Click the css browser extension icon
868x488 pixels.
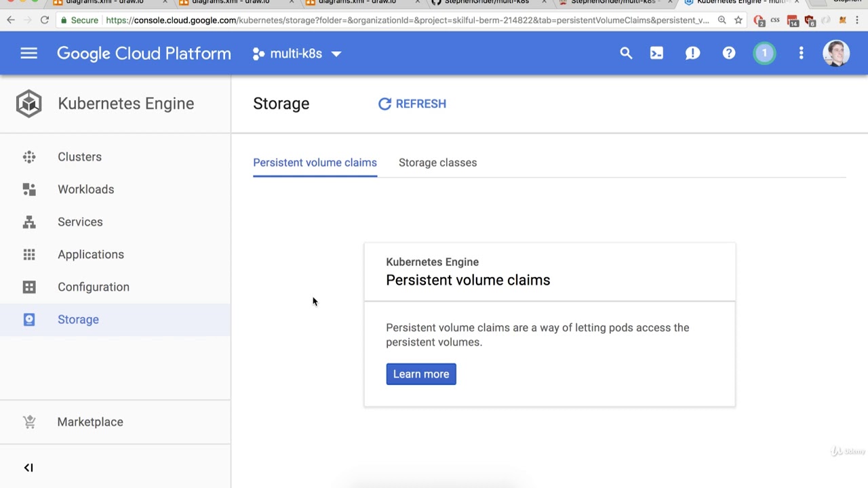coord(775,20)
